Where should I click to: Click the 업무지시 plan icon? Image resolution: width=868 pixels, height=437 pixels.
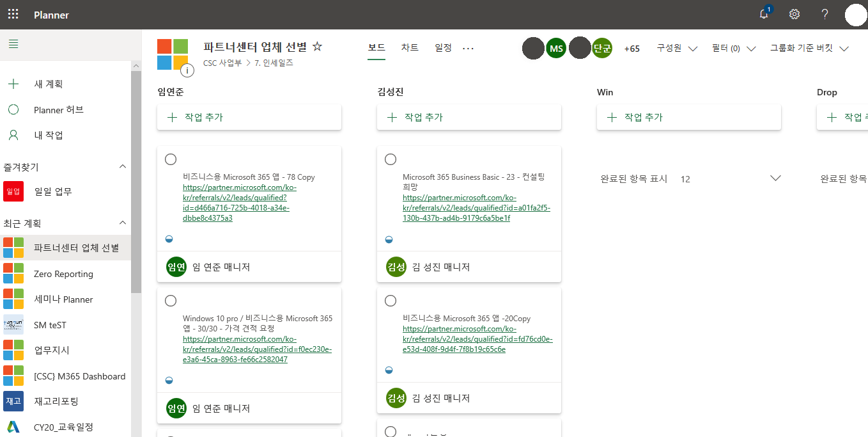[13, 351]
